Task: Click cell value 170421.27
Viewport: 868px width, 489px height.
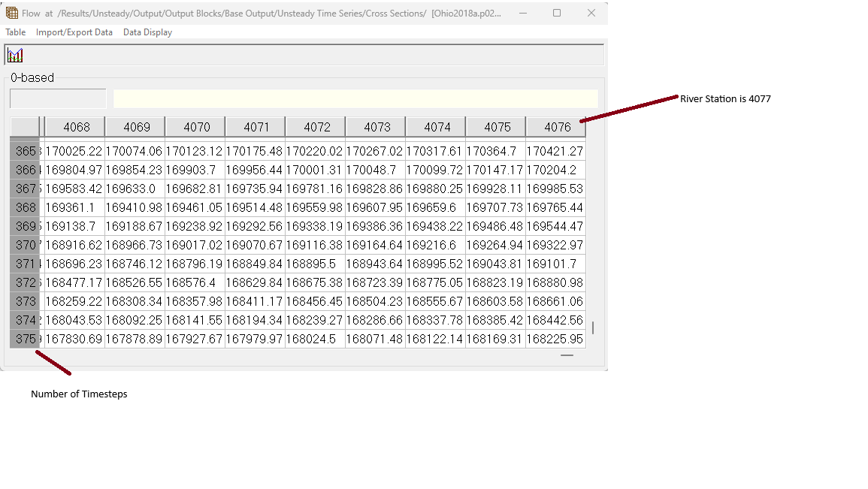Action: [x=555, y=151]
